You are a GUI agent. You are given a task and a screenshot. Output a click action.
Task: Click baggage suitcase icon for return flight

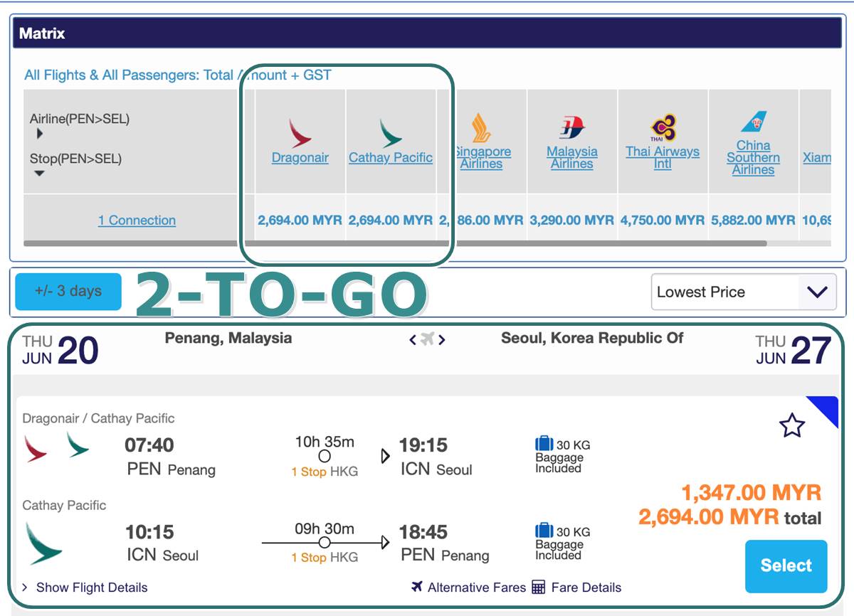point(544,531)
